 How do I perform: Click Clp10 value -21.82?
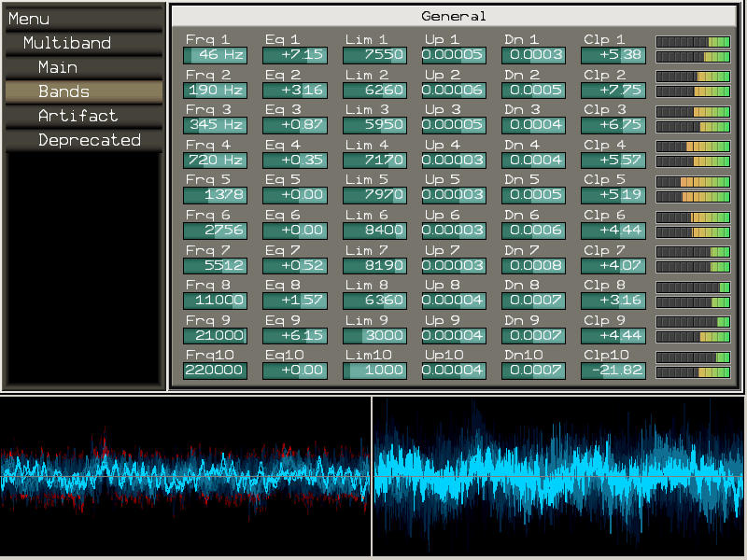[x=613, y=370]
